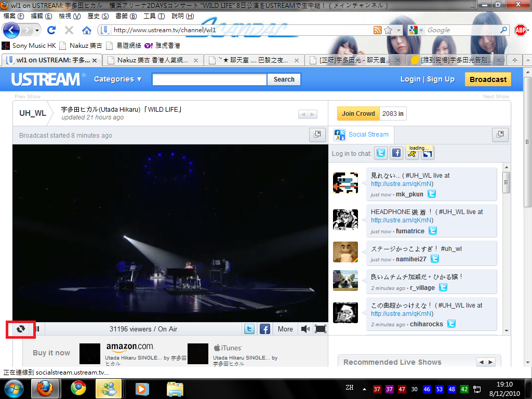Open the list all tabs dropdown
This screenshot has height=399, width=532.
[528, 60]
